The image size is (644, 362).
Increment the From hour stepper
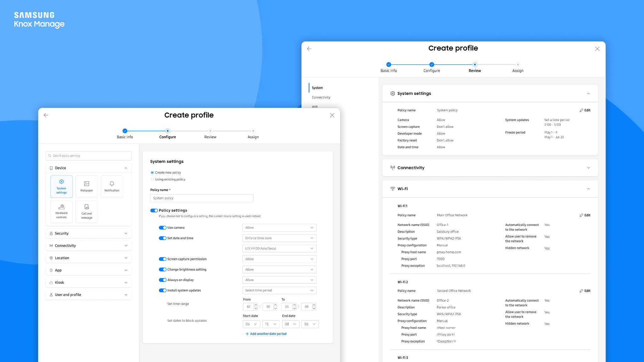[256, 305]
